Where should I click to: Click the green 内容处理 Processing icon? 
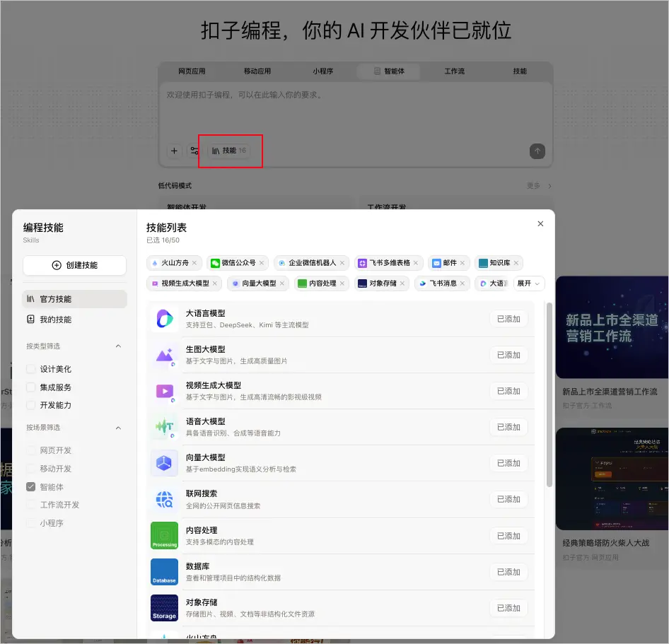tap(164, 536)
